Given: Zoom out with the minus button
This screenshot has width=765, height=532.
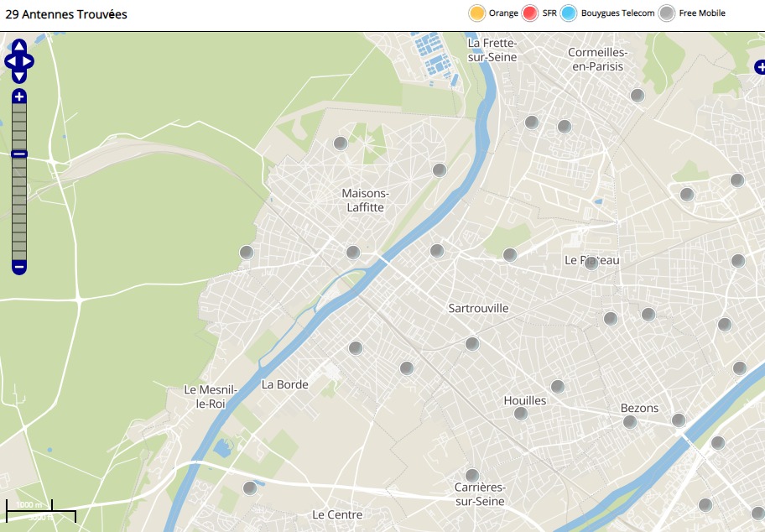Looking at the screenshot, I should click(x=19, y=267).
